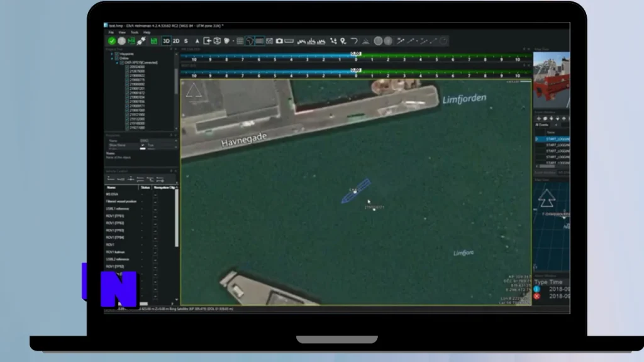The width and height of the screenshot is (644, 362).
Task: Open the dropdown arrow next to shield icon
Action: coord(233,41)
